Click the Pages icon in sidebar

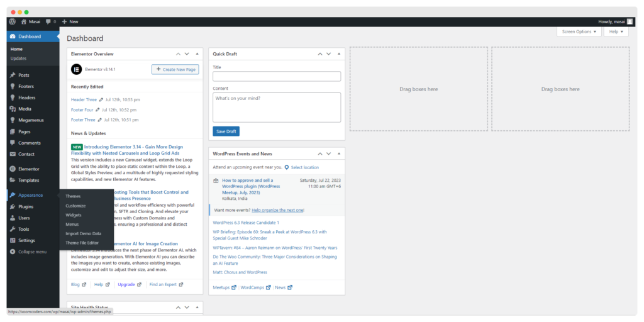(x=13, y=132)
